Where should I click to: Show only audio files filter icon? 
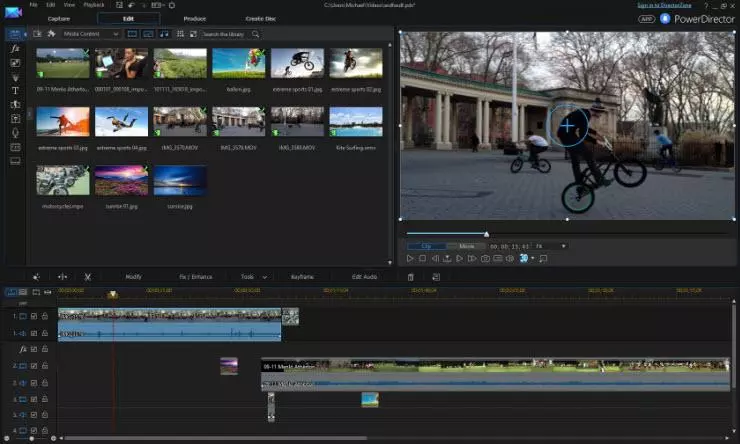pos(163,34)
